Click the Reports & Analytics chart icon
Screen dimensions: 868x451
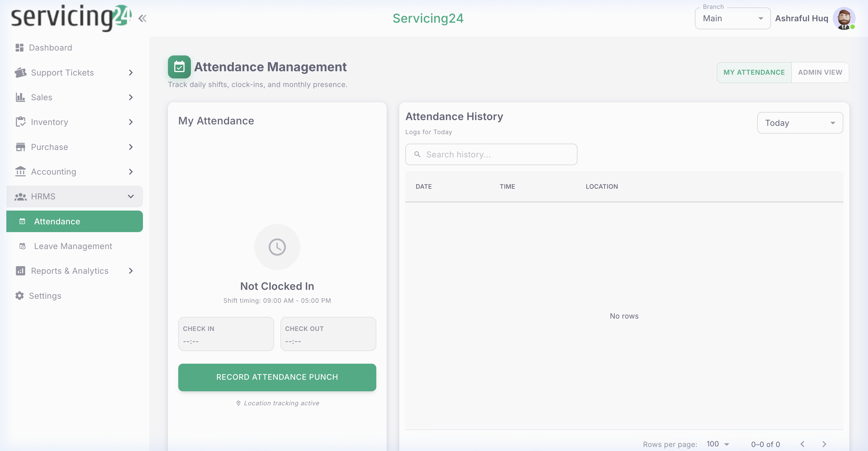coord(21,271)
